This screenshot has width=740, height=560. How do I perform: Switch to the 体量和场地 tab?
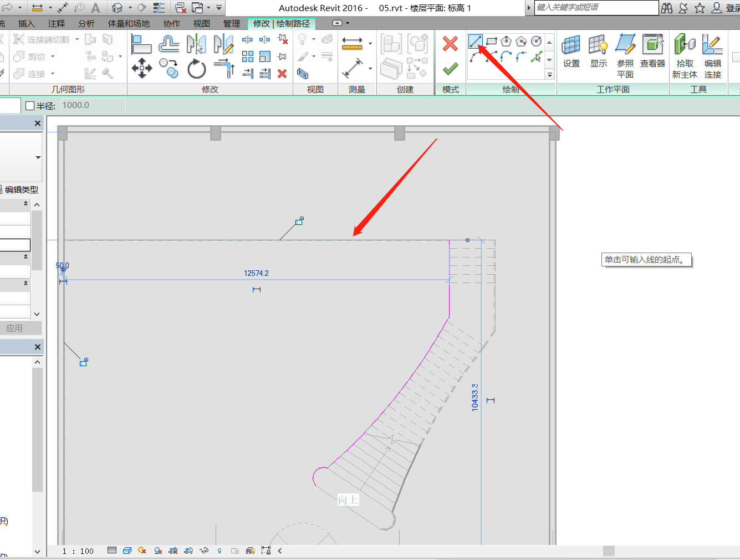[129, 23]
